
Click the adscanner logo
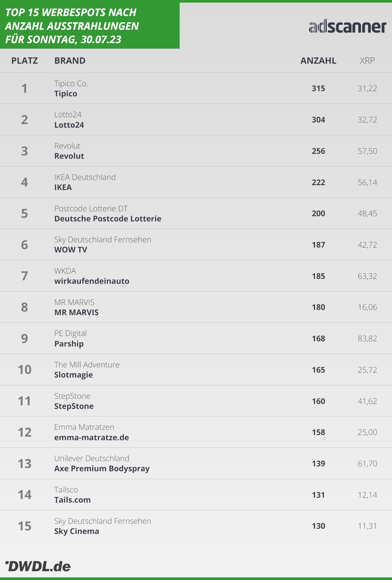coord(348,27)
